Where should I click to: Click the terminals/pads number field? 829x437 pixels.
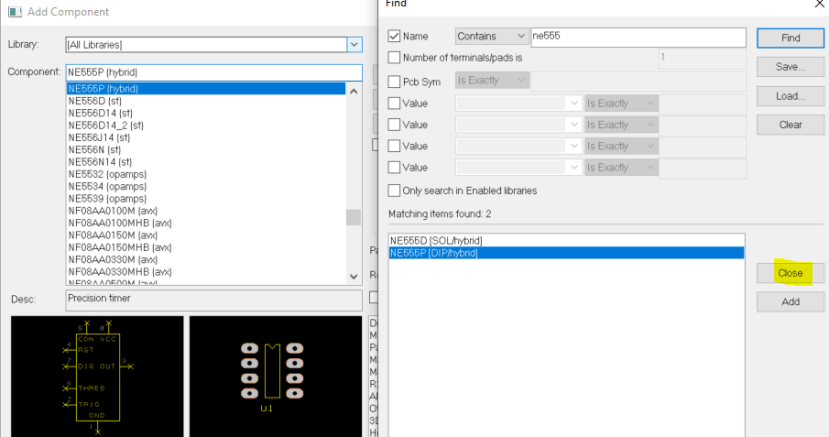click(702, 58)
